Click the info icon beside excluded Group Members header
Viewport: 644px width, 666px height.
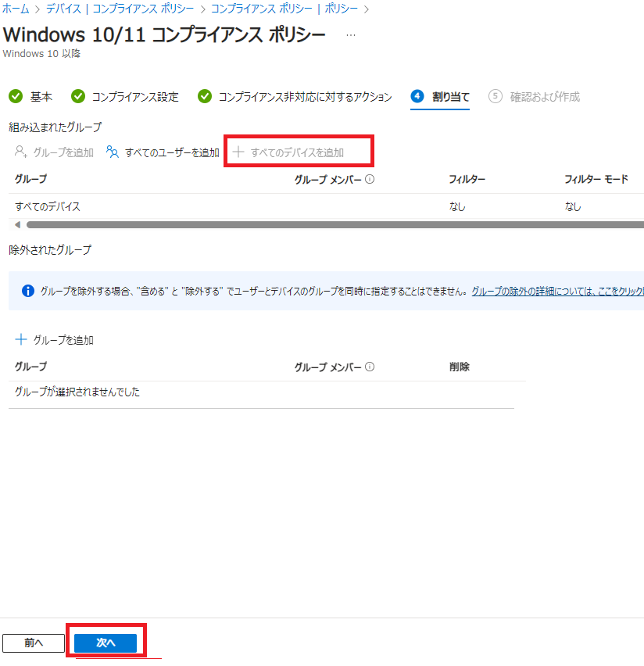370,367
